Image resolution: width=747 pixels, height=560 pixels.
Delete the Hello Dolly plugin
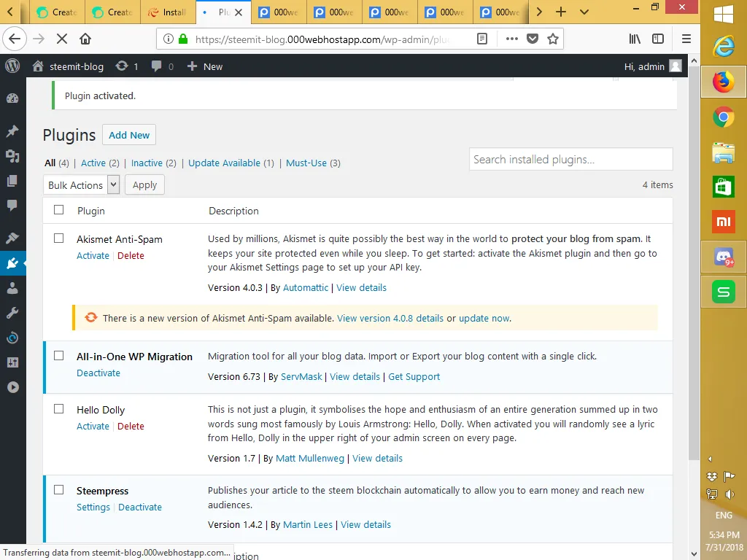131,426
